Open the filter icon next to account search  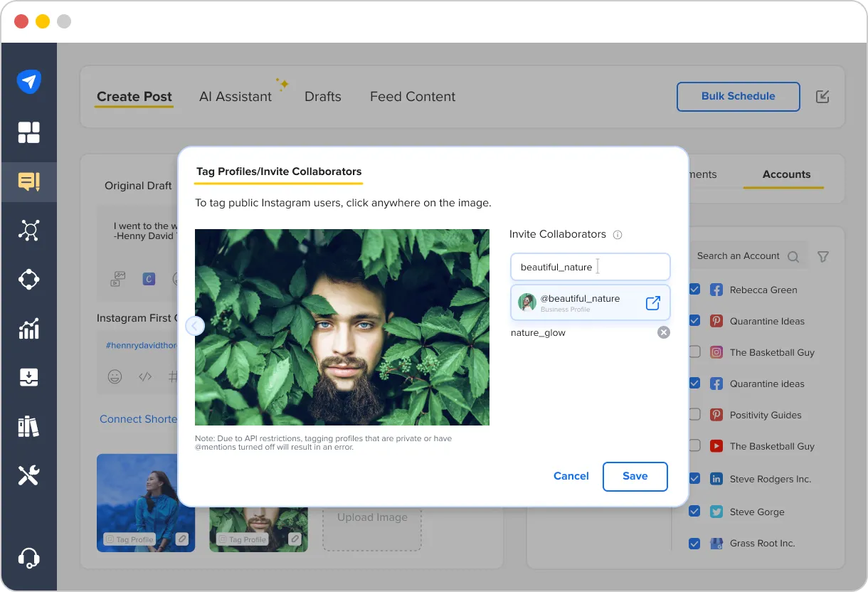tap(822, 256)
